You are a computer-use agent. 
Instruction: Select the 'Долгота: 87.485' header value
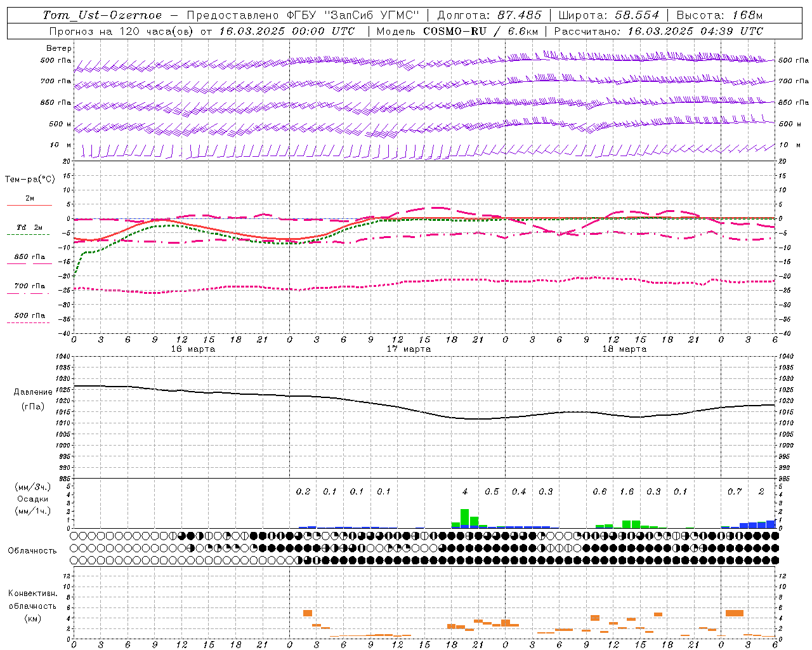coord(490,15)
